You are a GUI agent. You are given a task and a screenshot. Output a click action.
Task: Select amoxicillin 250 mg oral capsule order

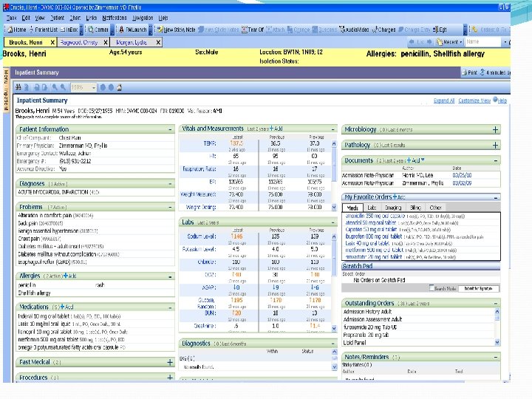coord(375,216)
